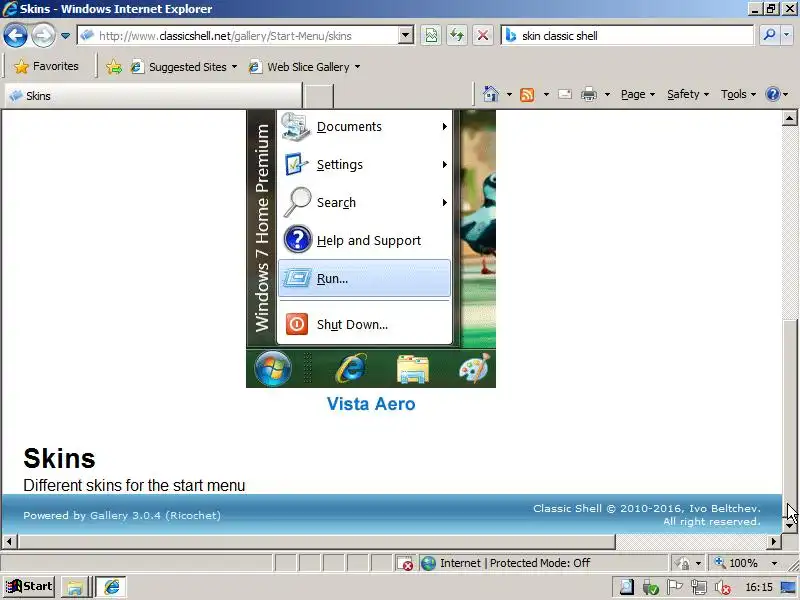Open the Safety menu

[x=688, y=94]
